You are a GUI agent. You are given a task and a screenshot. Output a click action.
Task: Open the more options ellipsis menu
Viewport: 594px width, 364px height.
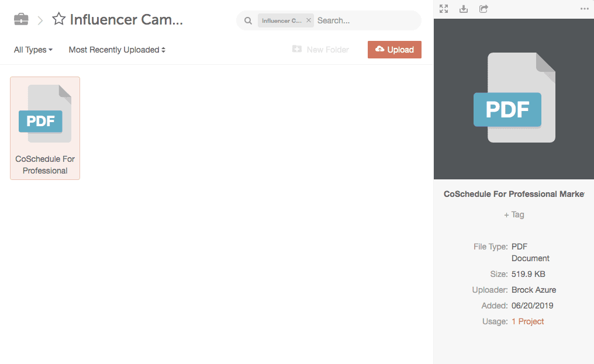[x=585, y=9]
